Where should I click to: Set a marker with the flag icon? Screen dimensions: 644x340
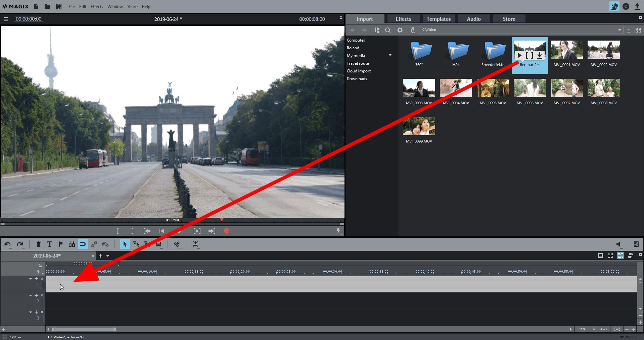[60, 244]
